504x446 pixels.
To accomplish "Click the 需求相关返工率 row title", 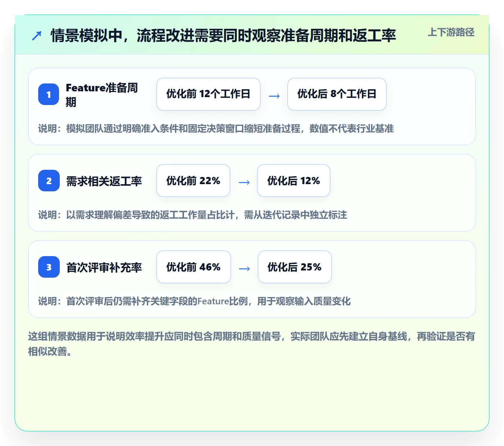I will click(x=104, y=181).
